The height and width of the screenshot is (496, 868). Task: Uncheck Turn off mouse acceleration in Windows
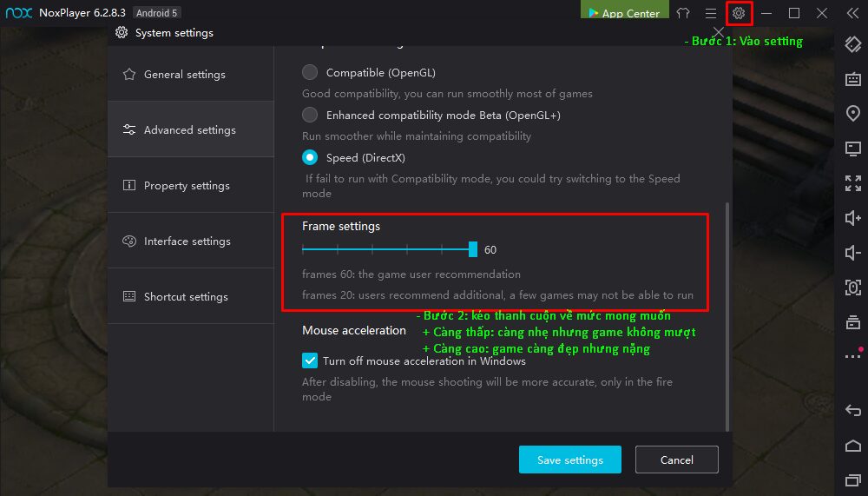[x=310, y=360]
